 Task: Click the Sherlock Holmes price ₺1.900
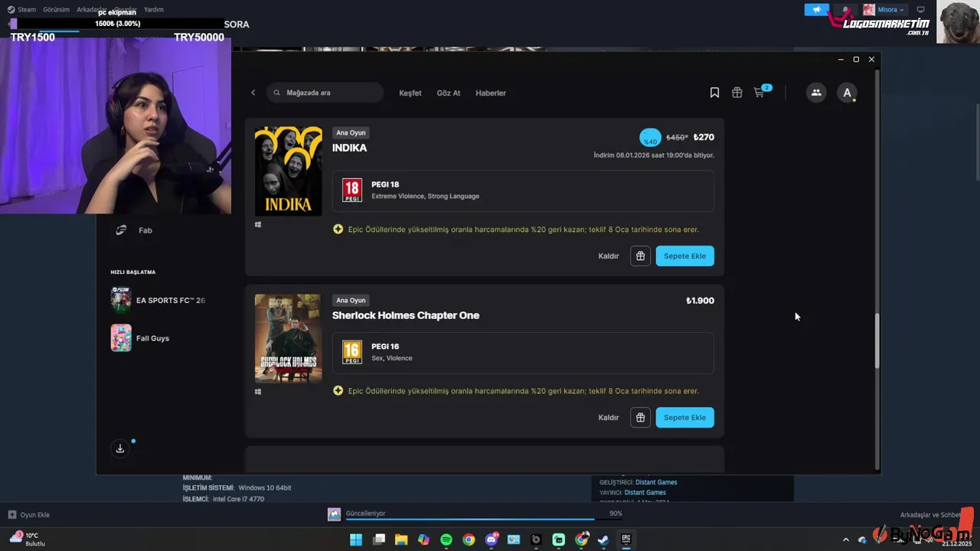click(700, 301)
